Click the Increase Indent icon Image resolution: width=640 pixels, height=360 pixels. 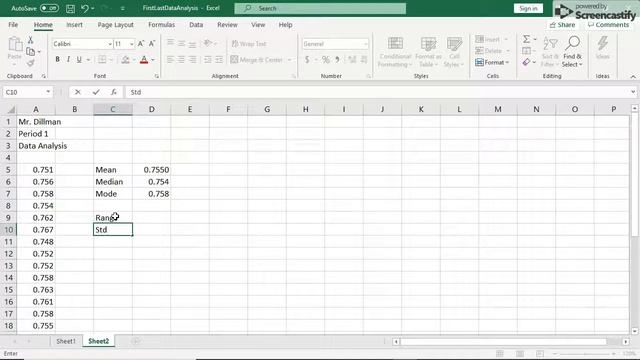point(219,60)
